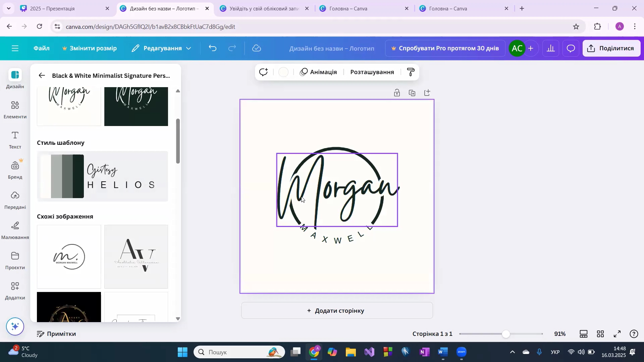The width and height of the screenshot is (644, 362).
Task: Click the paint roller copy-style icon
Action: coord(411,72)
